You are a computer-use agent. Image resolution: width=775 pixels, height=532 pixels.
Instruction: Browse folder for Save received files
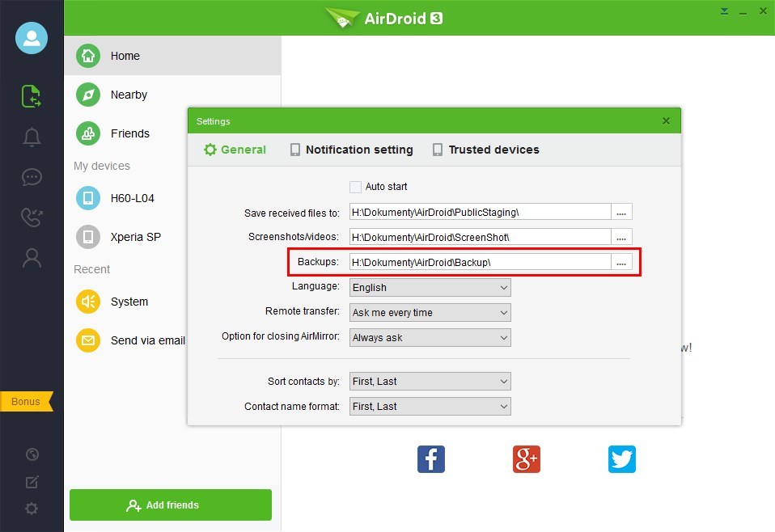coord(622,212)
